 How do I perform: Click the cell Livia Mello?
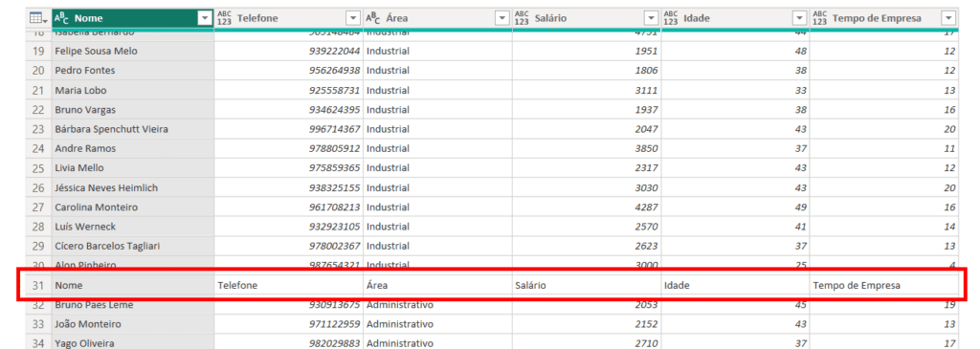click(132, 168)
